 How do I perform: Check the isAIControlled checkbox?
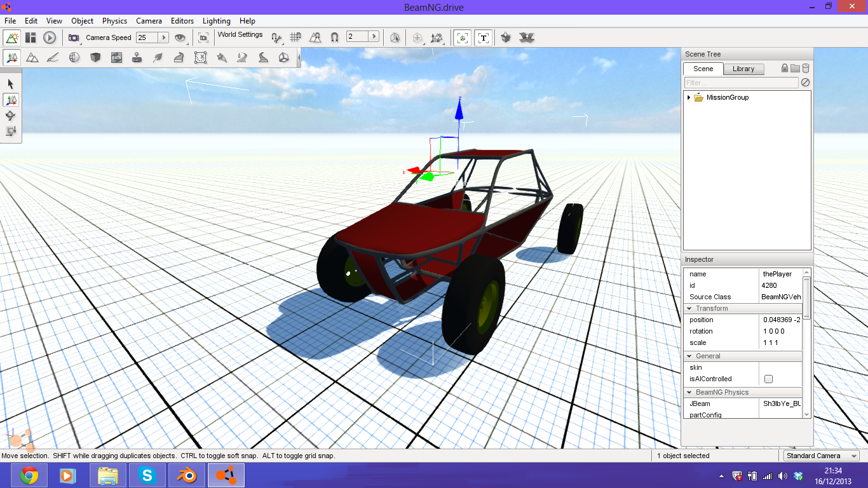[x=768, y=379]
